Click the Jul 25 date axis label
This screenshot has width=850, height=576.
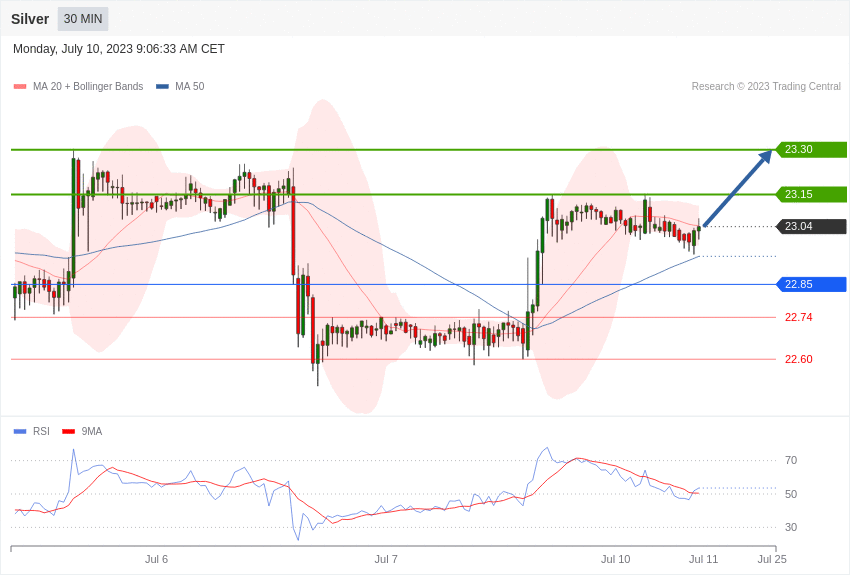(x=772, y=559)
